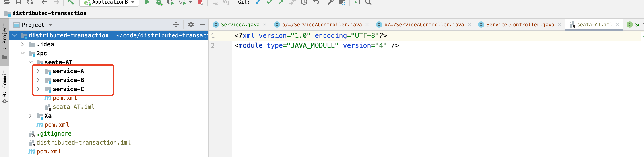Expand the service-B module

pos(39,80)
